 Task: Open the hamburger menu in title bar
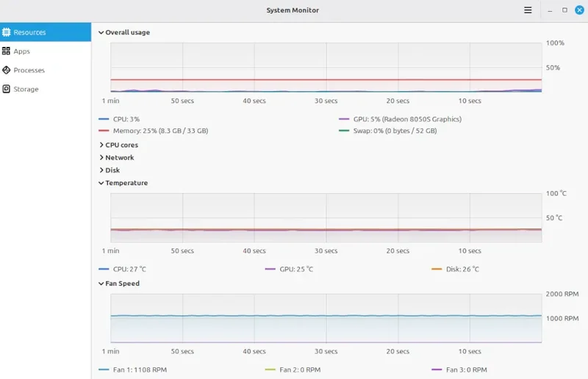point(528,10)
